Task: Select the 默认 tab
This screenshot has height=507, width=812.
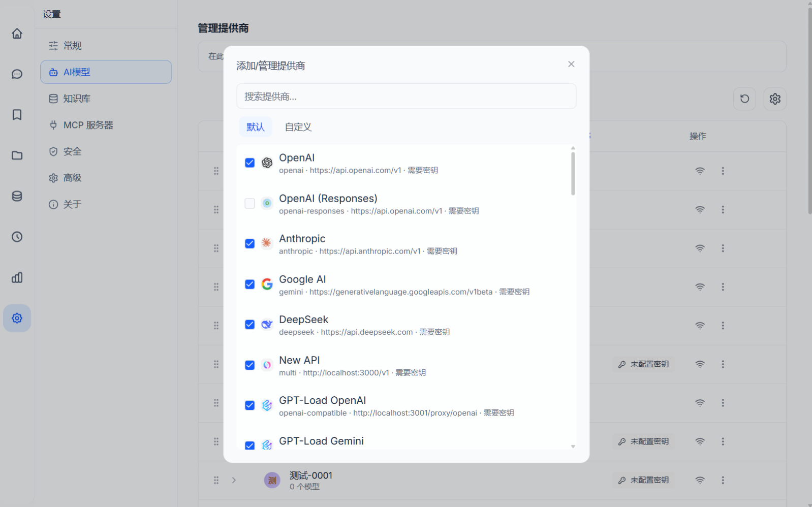Action: pos(255,127)
